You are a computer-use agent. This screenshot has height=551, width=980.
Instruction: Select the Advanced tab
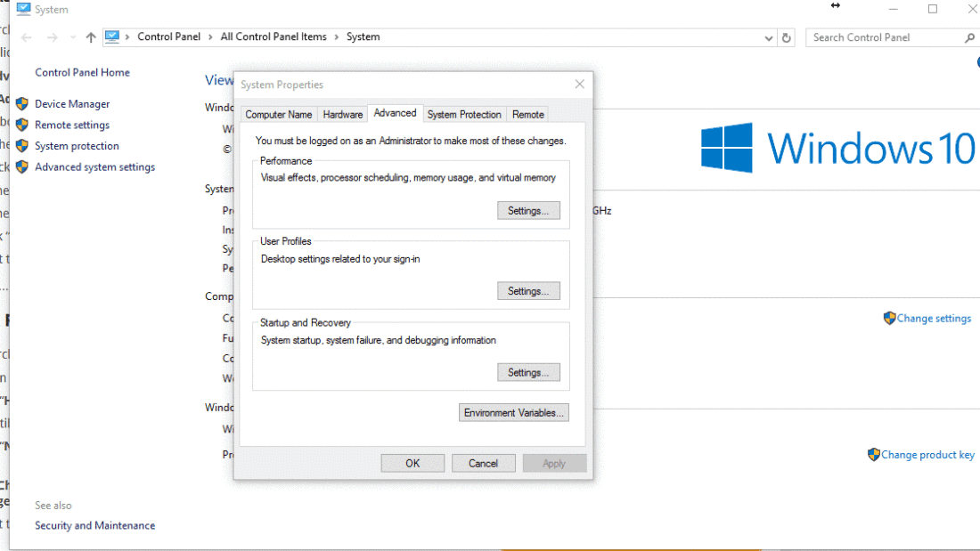click(395, 113)
